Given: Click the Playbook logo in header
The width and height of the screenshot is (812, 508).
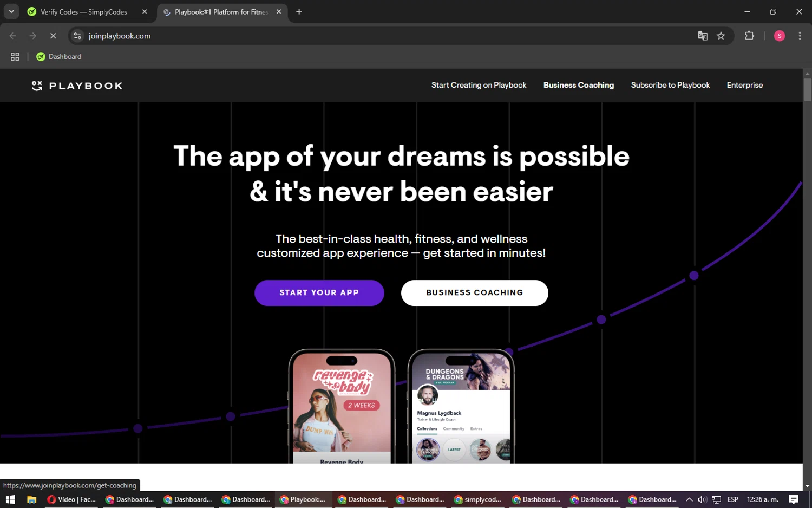Looking at the screenshot, I should tap(77, 86).
